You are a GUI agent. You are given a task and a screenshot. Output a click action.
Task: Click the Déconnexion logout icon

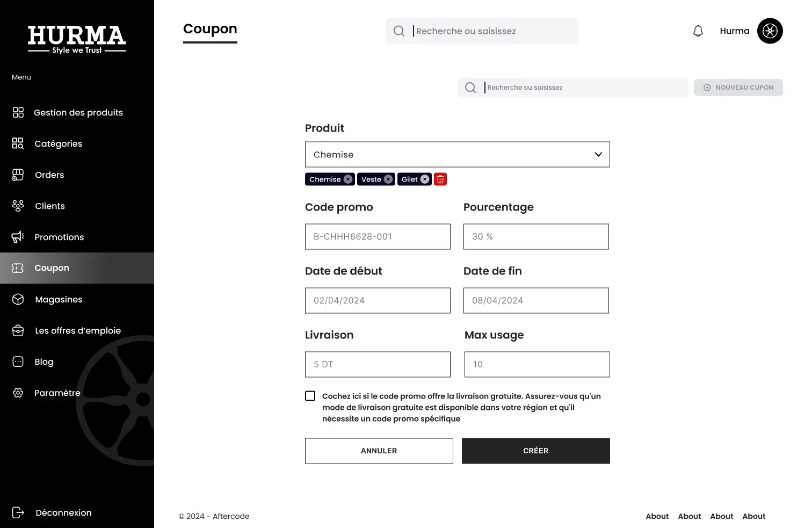pos(18,512)
